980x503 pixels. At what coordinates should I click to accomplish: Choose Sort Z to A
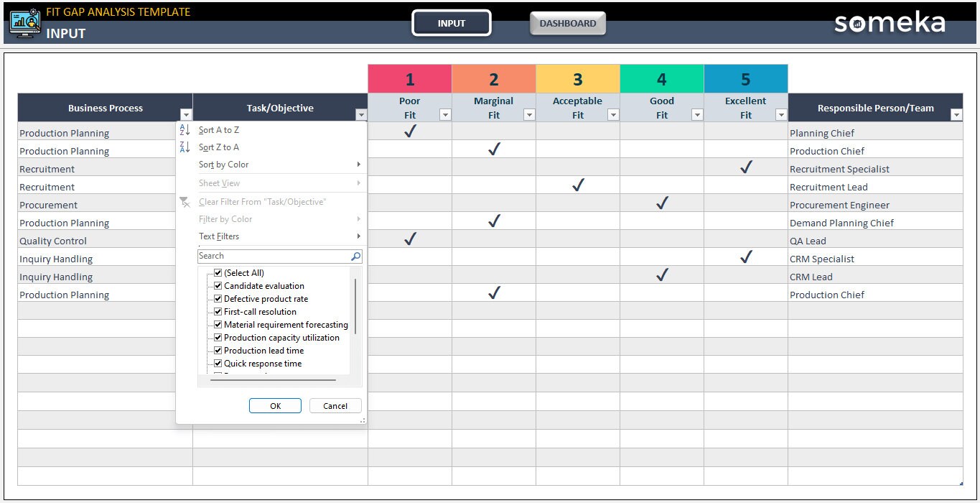(271, 147)
